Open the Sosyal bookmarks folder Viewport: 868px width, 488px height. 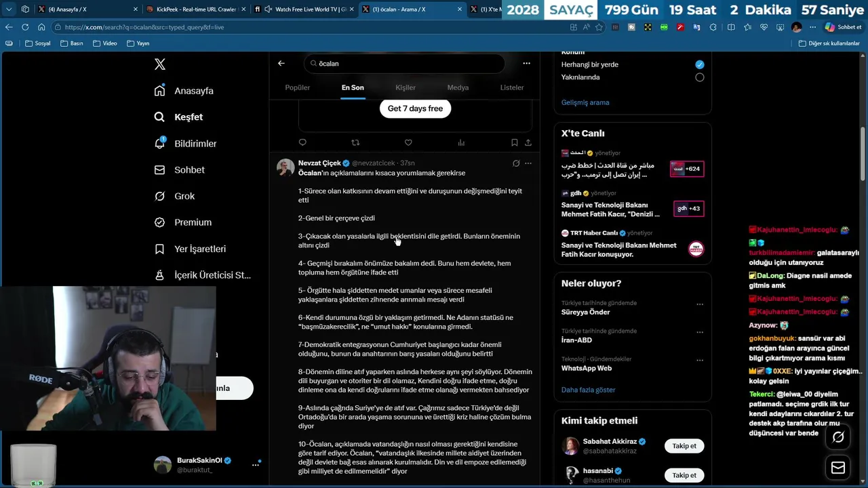[x=37, y=43]
